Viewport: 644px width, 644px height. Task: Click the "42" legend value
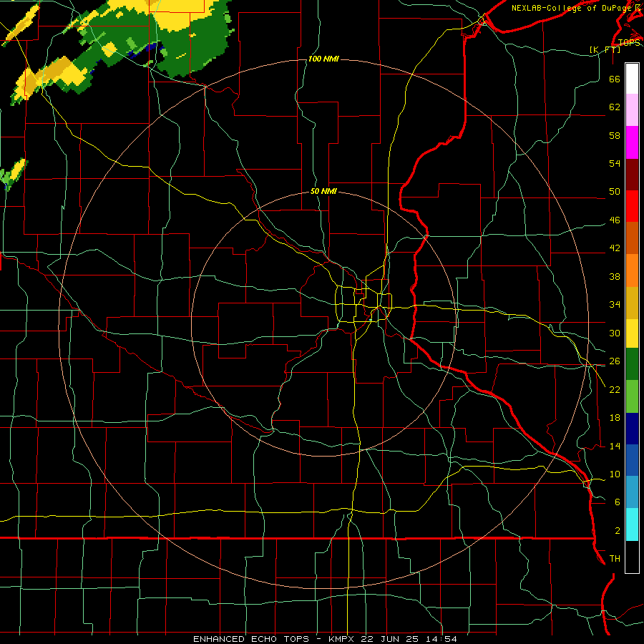click(615, 248)
